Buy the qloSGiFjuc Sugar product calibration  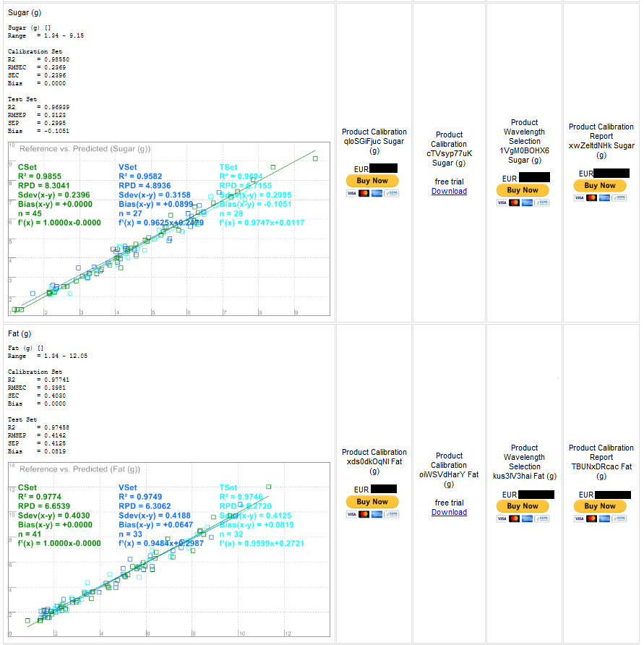click(x=372, y=181)
